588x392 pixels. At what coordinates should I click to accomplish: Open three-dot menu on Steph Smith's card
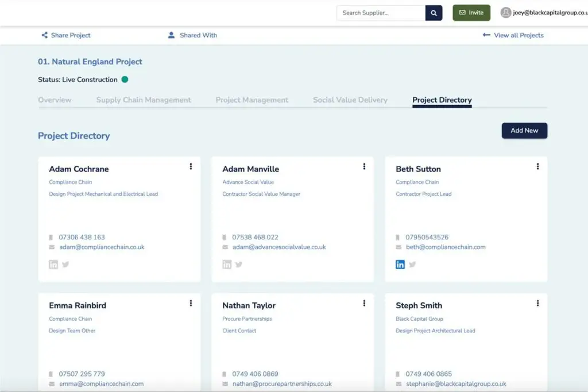(x=537, y=303)
